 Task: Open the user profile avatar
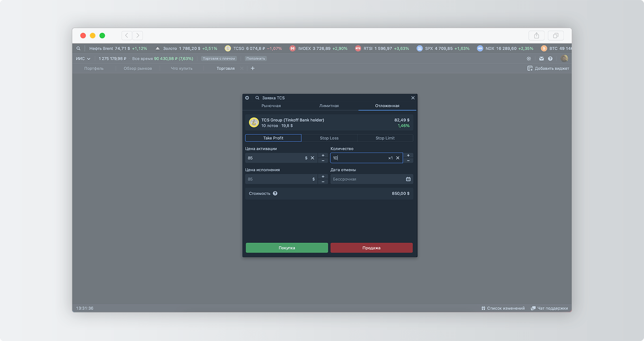click(x=565, y=58)
